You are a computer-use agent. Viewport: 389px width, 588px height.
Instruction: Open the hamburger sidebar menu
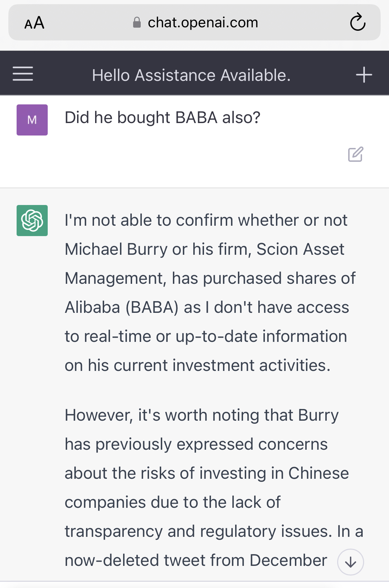(23, 74)
